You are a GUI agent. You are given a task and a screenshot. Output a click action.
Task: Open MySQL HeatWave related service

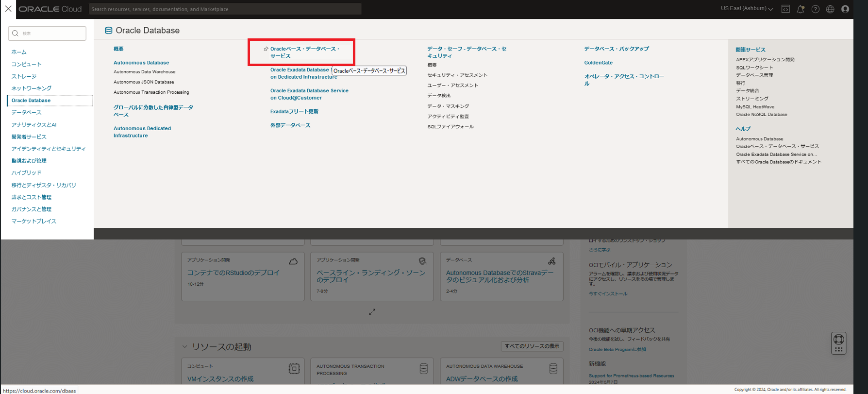pyautogui.click(x=755, y=107)
